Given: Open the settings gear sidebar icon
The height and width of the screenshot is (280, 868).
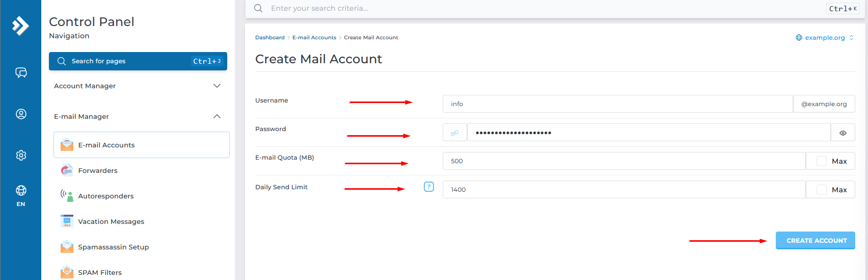Looking at the screenshot, I should pos(21,155).
